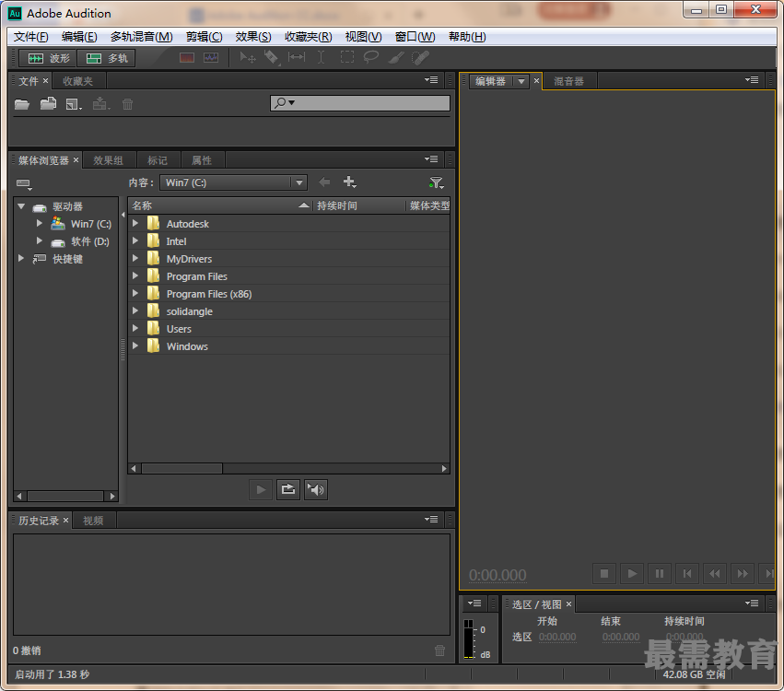
Task: Switch to the 属性 tab
Action: (202, 160)
